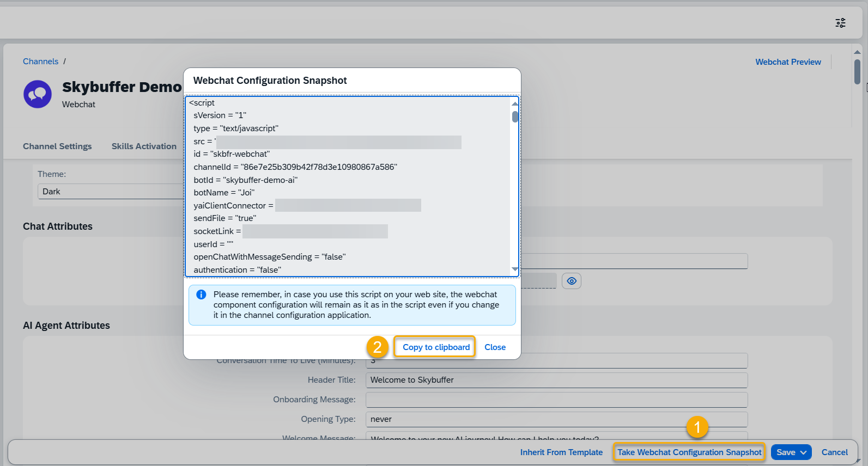Click the openChatWithMessageSending line

[270, 257]
